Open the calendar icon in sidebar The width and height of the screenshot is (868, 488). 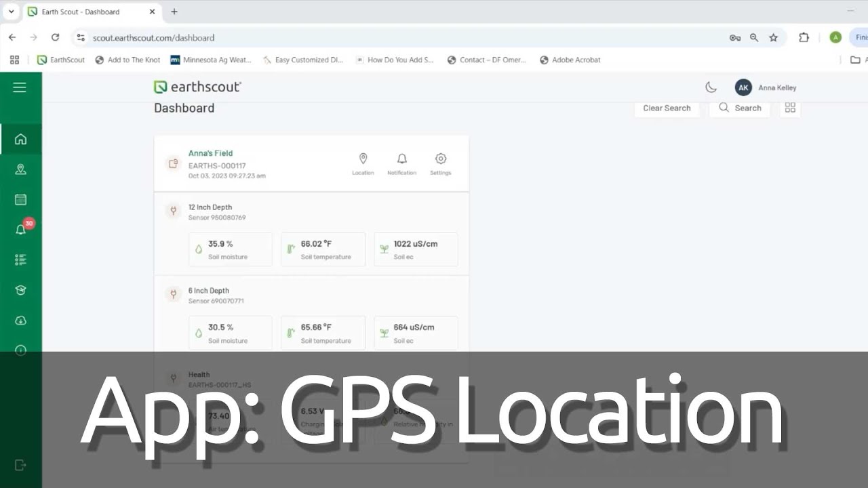(x=20, y=199)
